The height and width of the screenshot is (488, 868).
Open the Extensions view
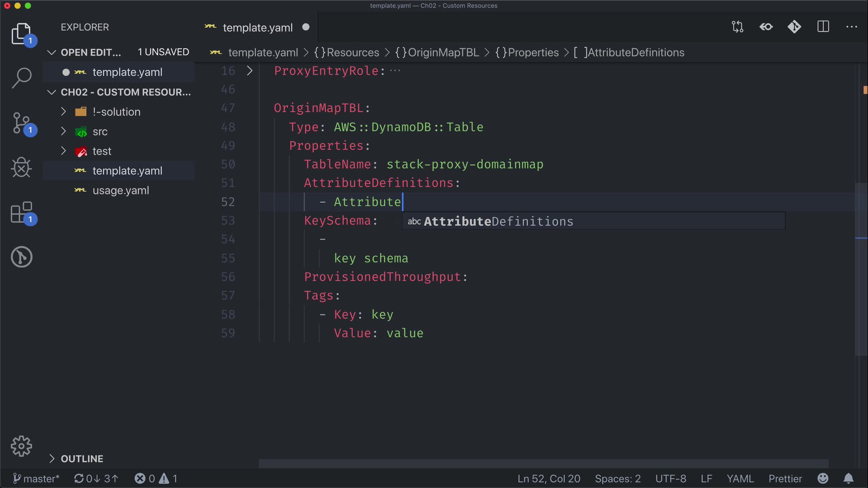tap(21, 212)
